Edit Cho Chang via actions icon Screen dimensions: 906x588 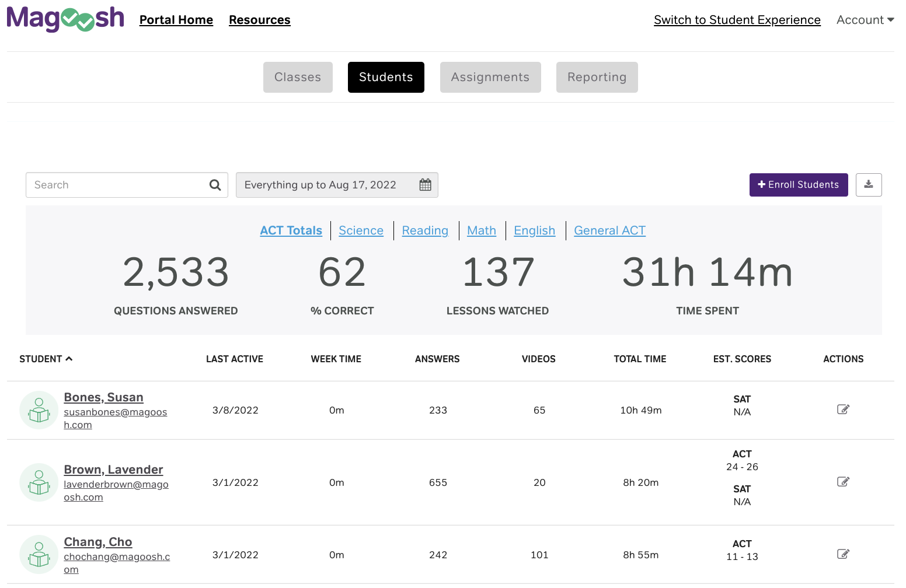tap(843, 554)
